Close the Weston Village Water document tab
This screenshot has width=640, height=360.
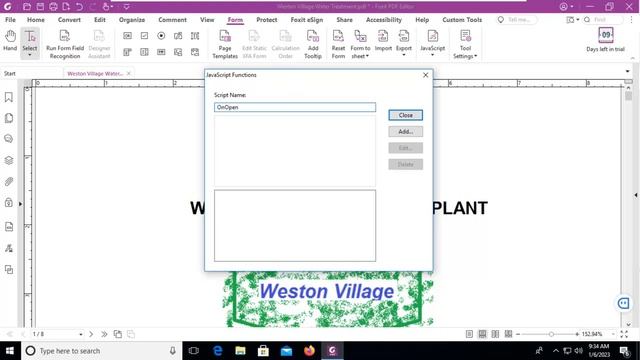coord(129,73)
